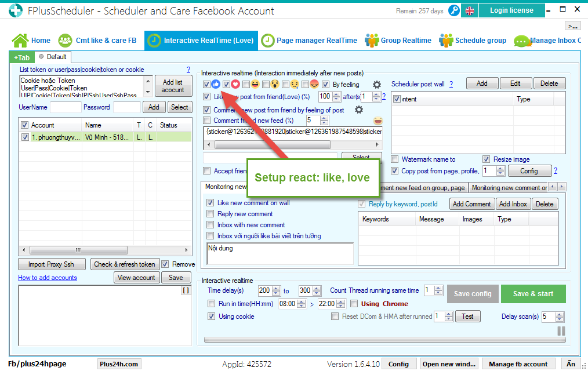Click the Nội dung text box
Screen dimensions: 588x371
(x=280, y=254)
